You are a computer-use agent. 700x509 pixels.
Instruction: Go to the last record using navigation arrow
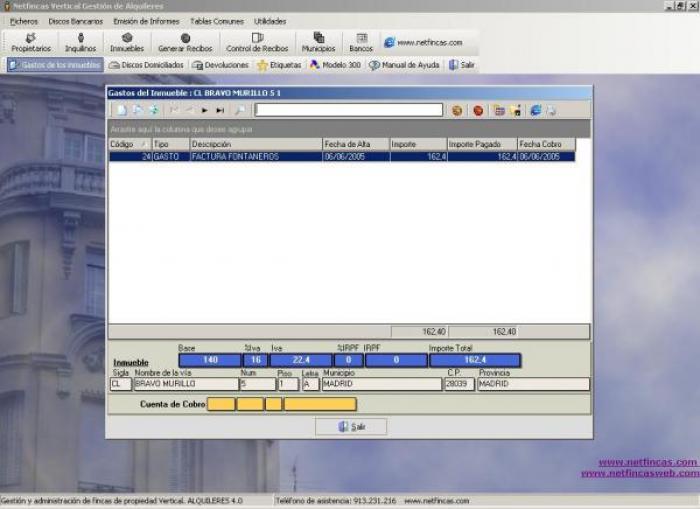coord(220,110)
